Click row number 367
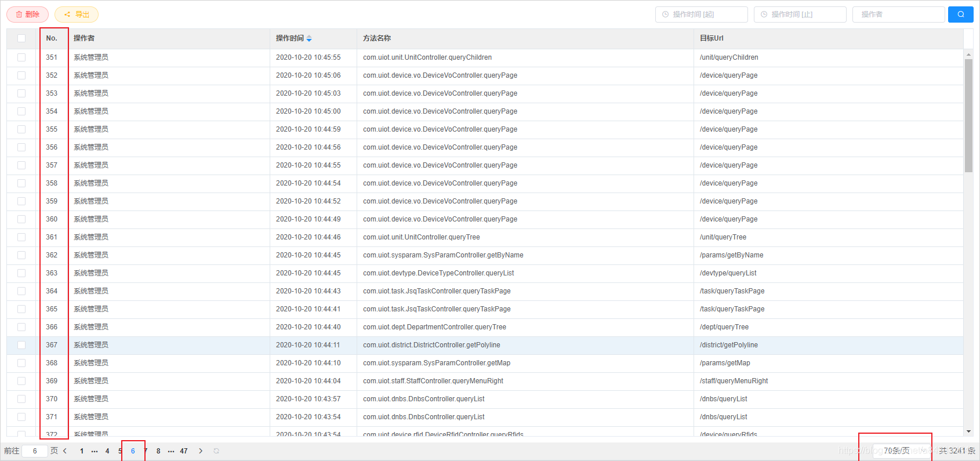Viewport: 980px width, 461px height. click(52, 345)
